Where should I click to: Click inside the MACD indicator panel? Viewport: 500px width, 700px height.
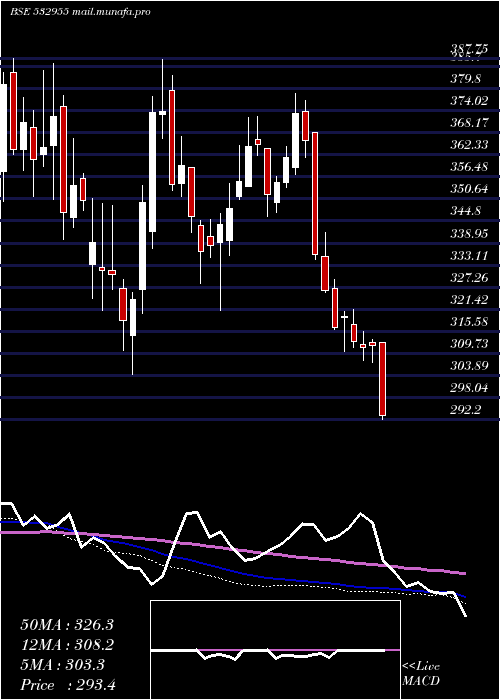(x=275, y=650)
